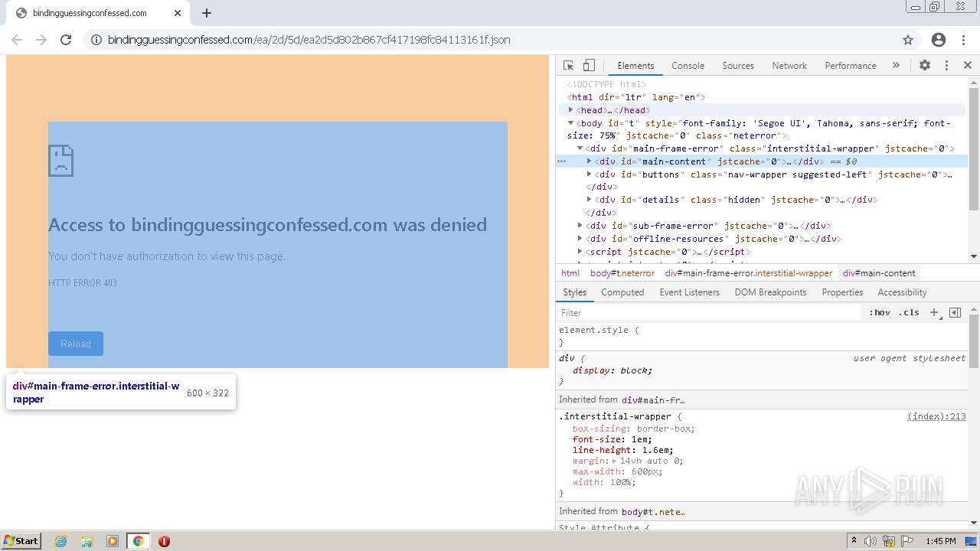Switch to the Network tab
Viewport: 980px width, 551px height.
[x=789, y=66]
